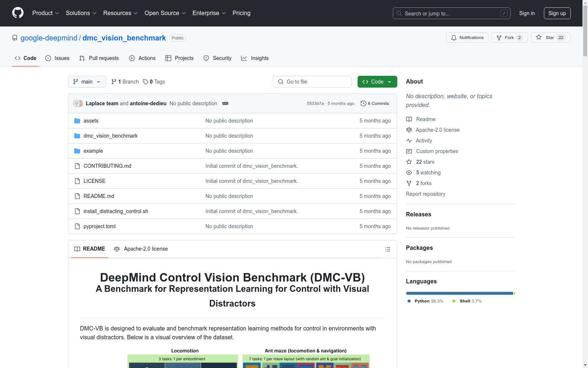Click the license scale icon in About

coord(409,130)
